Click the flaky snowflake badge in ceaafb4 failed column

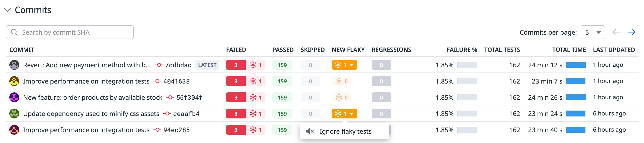[256, 114]
